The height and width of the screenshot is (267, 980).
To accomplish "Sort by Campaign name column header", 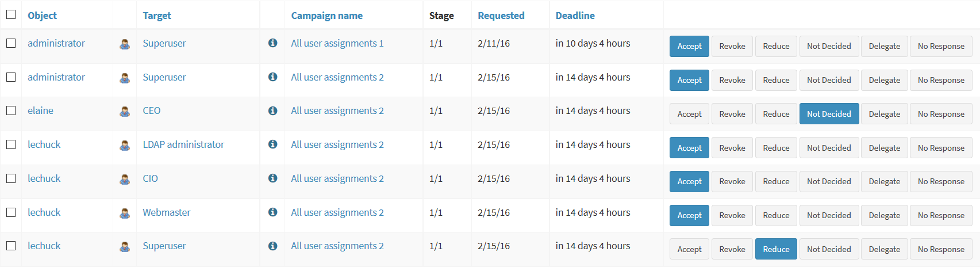I will tap(326, 16).
